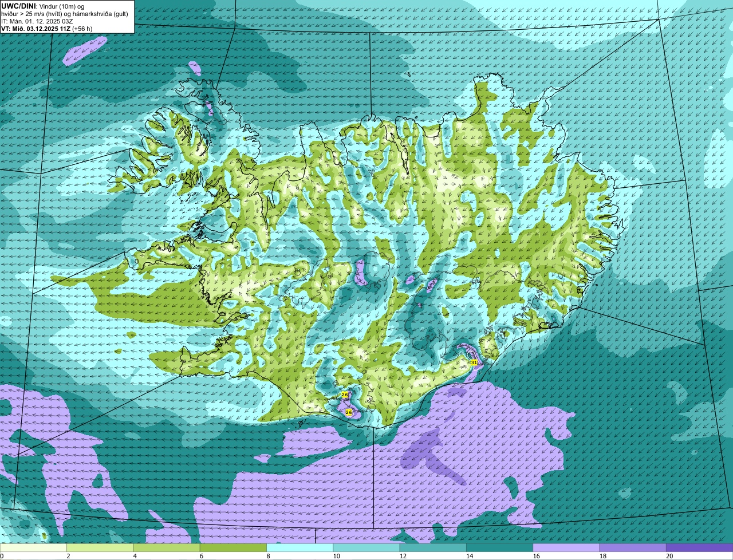
Task: Click the scale label 2
Action: [68, 556]
